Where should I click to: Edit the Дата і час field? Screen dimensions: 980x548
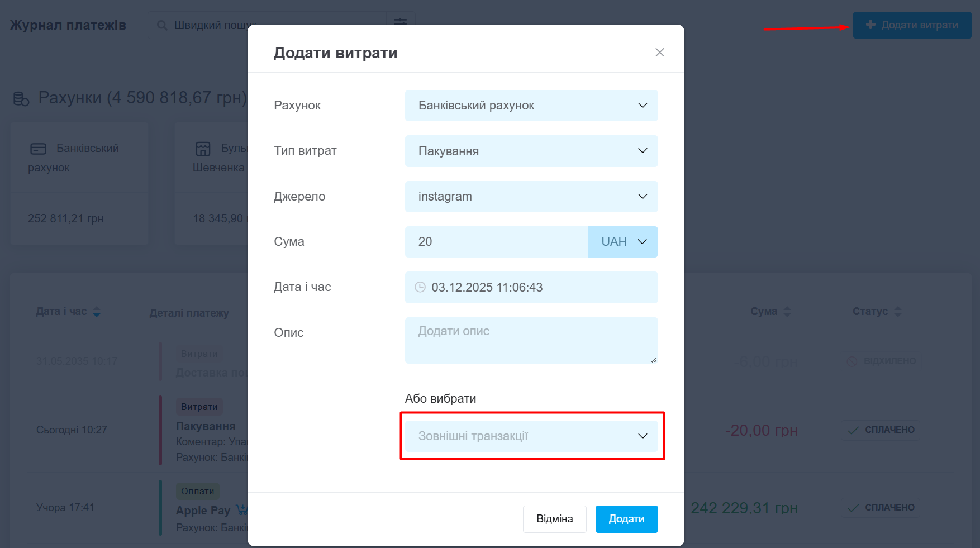click(x=536, y=287)
